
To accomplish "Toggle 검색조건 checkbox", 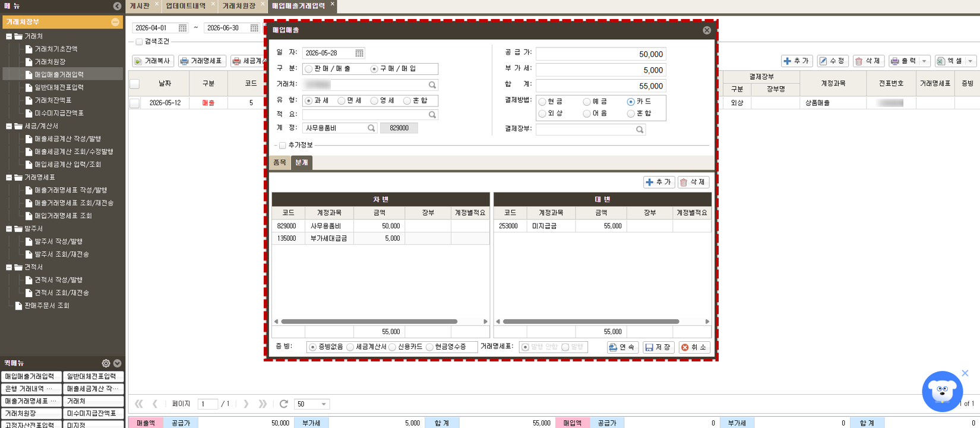I will 139,42.
